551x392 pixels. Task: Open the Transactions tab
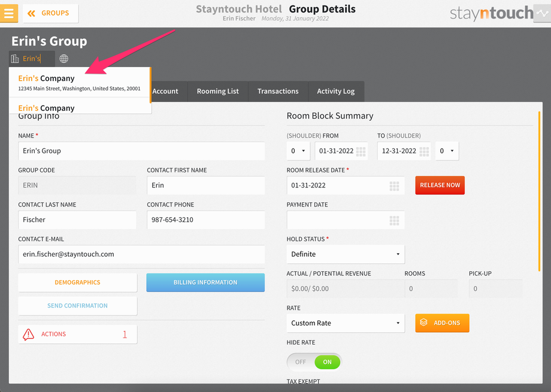click(278, 92)
